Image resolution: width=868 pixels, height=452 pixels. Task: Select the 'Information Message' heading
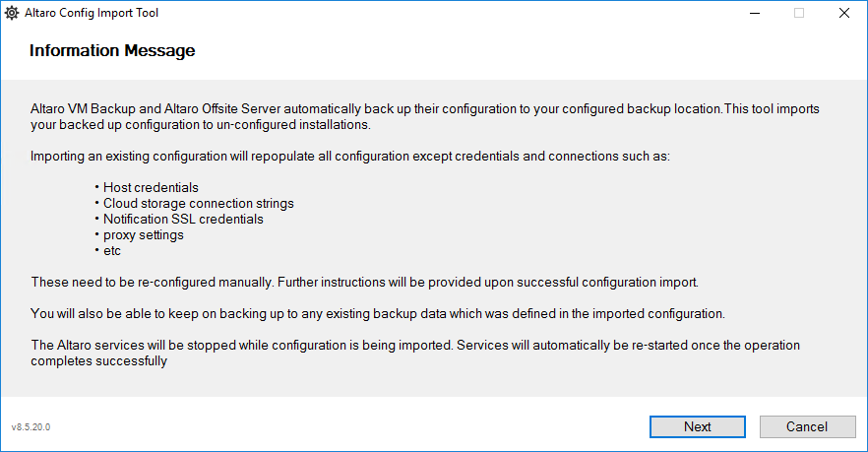(x=112, y=50)
